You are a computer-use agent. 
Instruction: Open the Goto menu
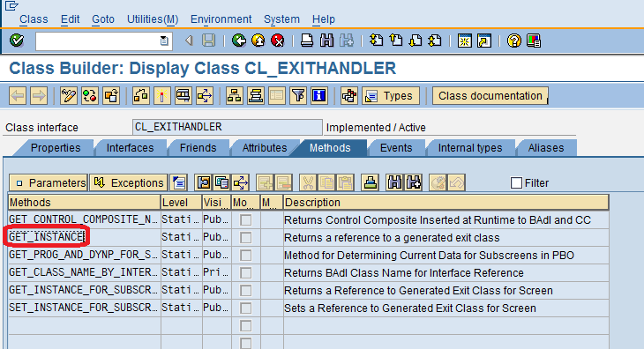point(103,19)
